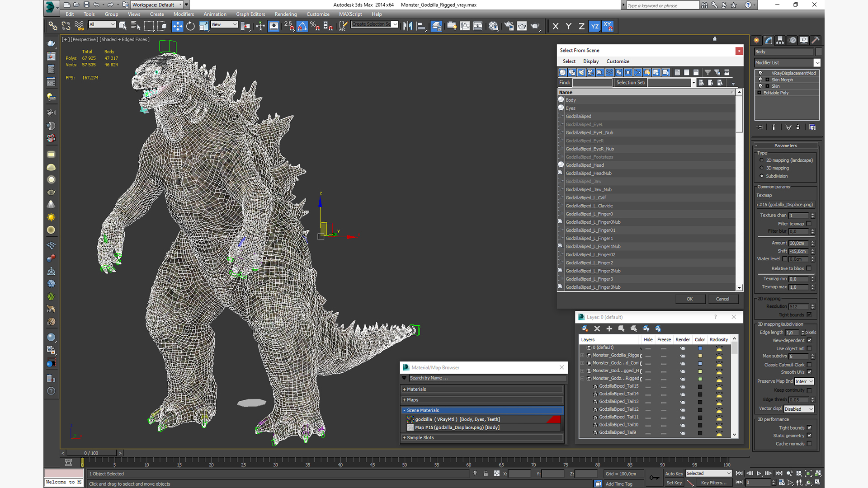Click the funnel filter icon in Select From Scene
The image size is (868, 488).
click(708, 72)
